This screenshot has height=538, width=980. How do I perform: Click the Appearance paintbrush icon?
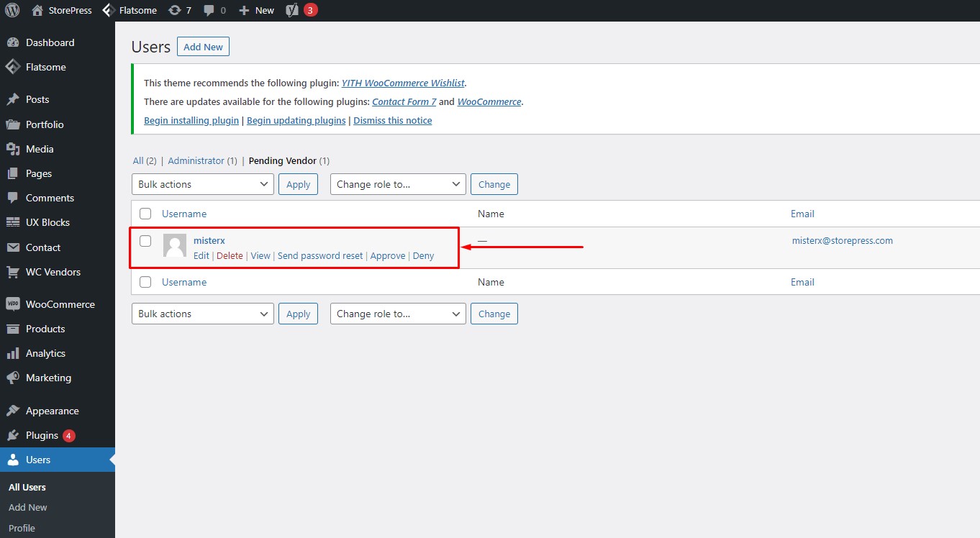pyautogui.click(x=13, y=411)
